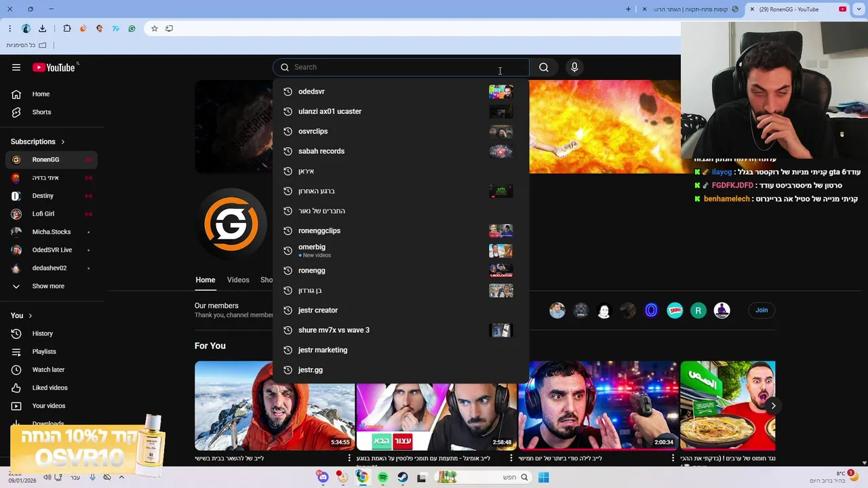The image size is (868, 488).
Task: Open Steam from the taskbar
Action: 403,477
